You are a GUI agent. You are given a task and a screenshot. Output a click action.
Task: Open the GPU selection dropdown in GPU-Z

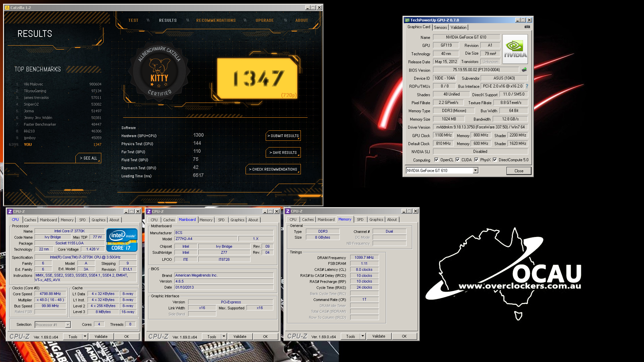[x=475, y=170]
